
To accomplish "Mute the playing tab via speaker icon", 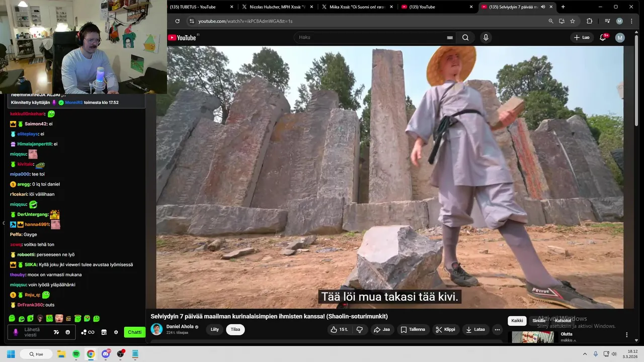I will [543, 7].
